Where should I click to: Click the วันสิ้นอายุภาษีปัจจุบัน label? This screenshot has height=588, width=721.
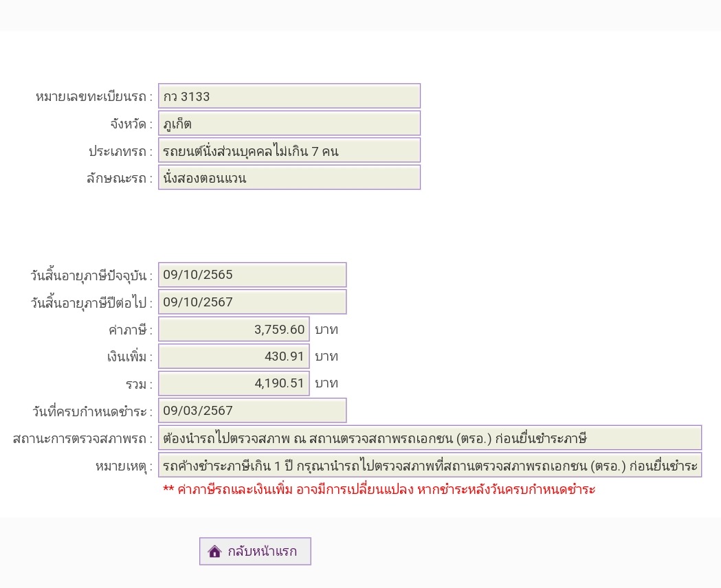(x=91, y=275)
